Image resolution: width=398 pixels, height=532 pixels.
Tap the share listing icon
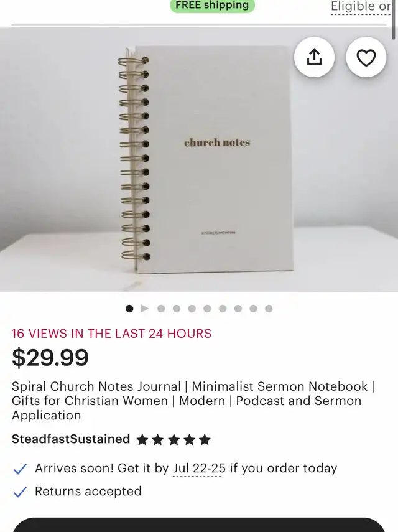(x=314, y=57)
